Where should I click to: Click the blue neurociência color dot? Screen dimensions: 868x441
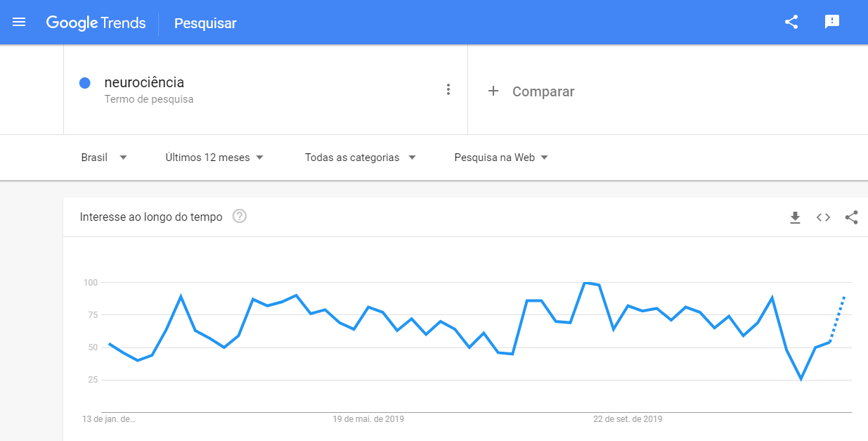[x=85, y=83]
